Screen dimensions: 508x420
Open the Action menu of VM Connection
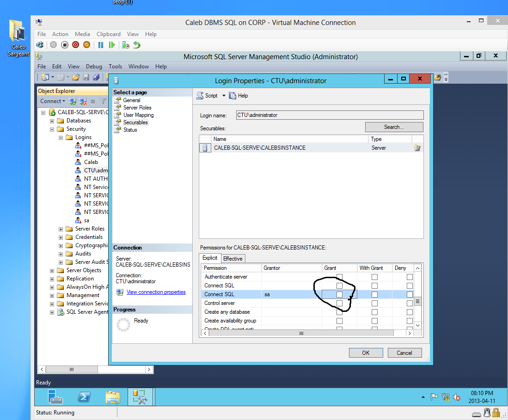point(60,34)
